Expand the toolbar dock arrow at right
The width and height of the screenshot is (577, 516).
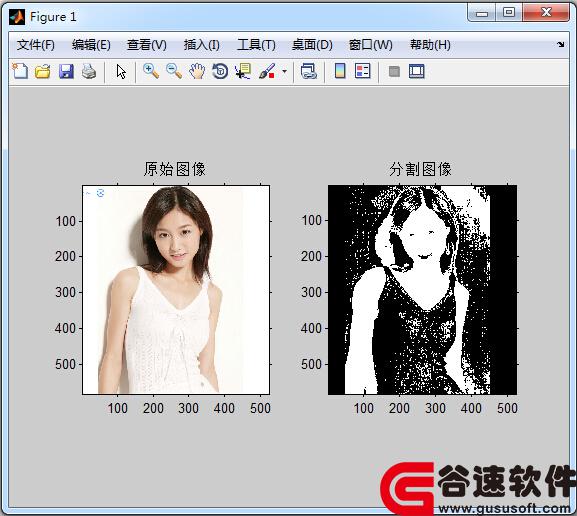tap(560, 45)
